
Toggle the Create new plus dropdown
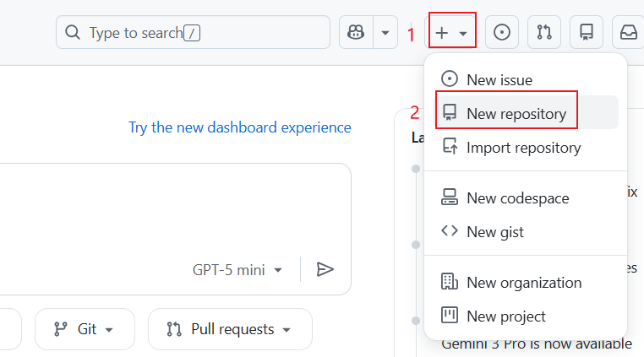452,33
